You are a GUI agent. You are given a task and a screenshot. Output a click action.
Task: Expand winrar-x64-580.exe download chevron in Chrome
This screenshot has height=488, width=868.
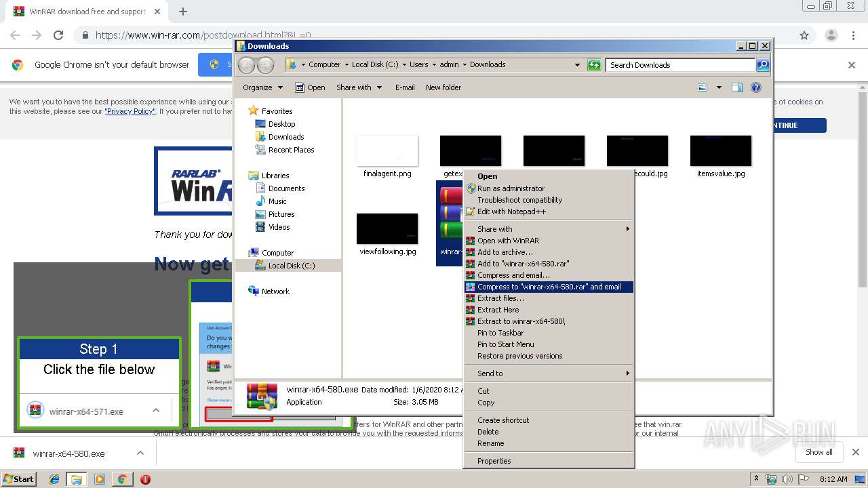click(140, 453)
